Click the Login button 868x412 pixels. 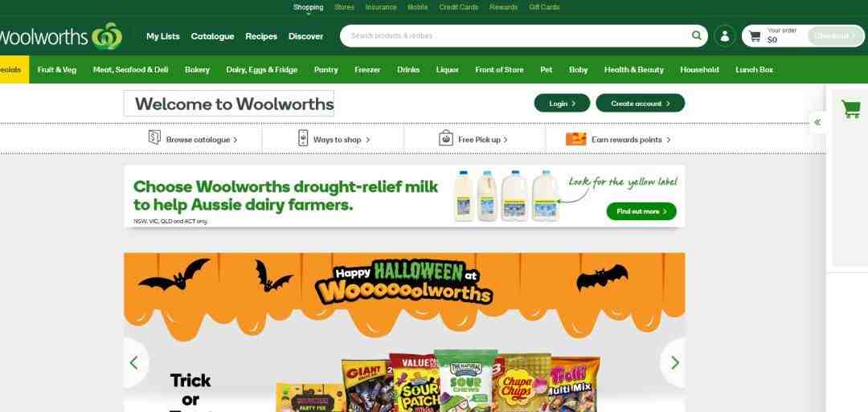coord(562,104)
